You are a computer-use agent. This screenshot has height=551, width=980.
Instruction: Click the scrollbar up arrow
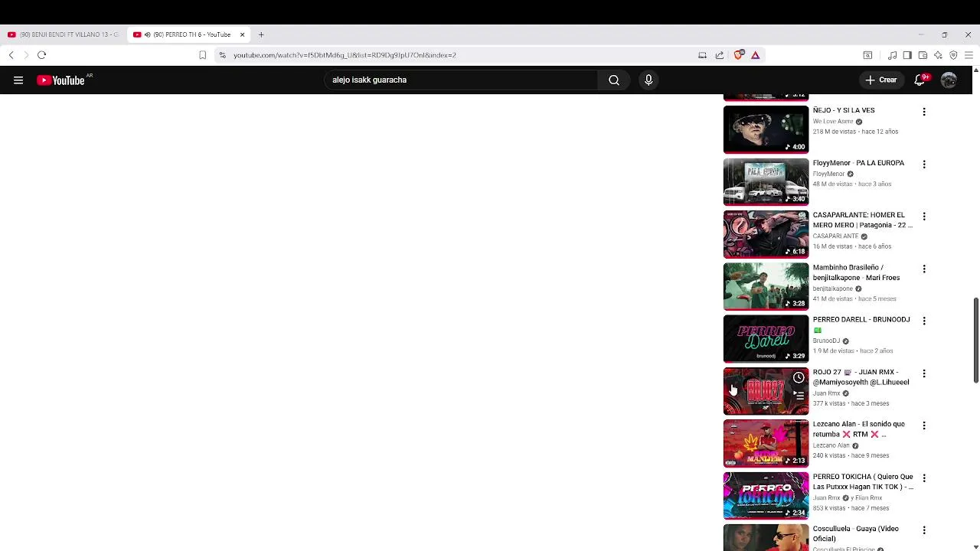(x=975, y=70)
